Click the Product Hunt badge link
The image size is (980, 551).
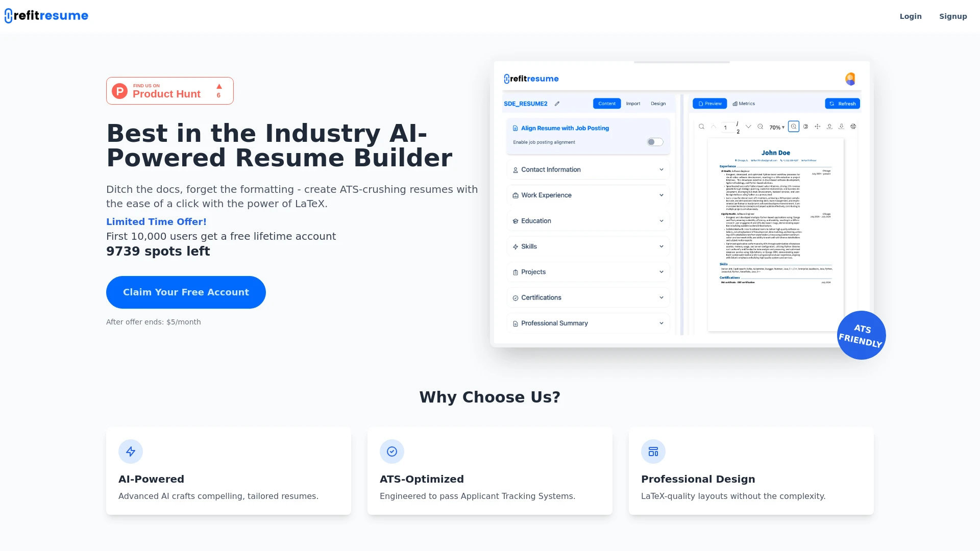point(170,90)
